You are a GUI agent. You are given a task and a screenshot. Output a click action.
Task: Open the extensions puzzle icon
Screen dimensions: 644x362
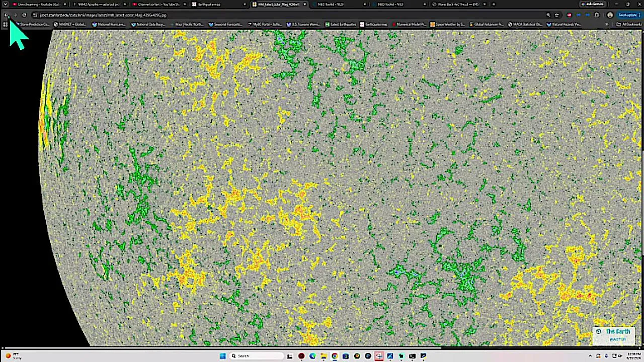(597, 15)
